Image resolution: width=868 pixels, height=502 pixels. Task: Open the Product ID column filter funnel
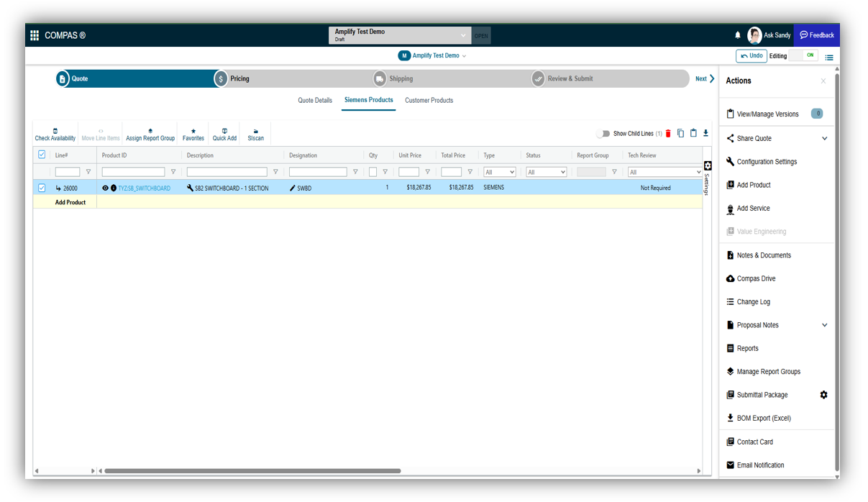(x=173, y=172)
